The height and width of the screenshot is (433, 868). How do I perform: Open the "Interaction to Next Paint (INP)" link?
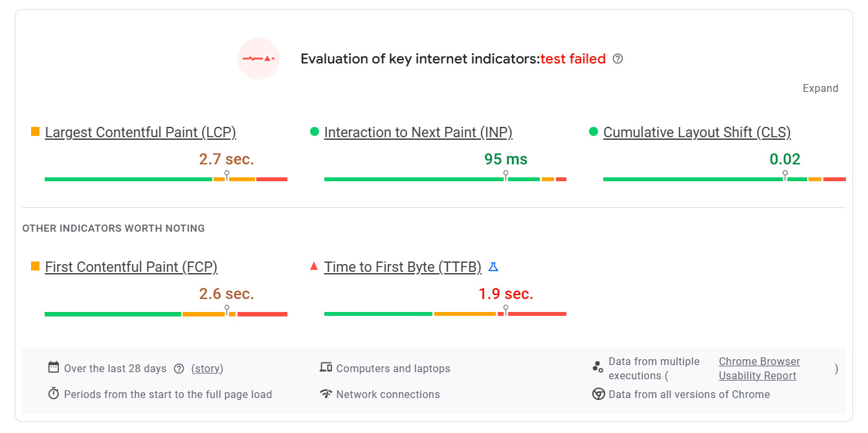click(x=419, y=132)
